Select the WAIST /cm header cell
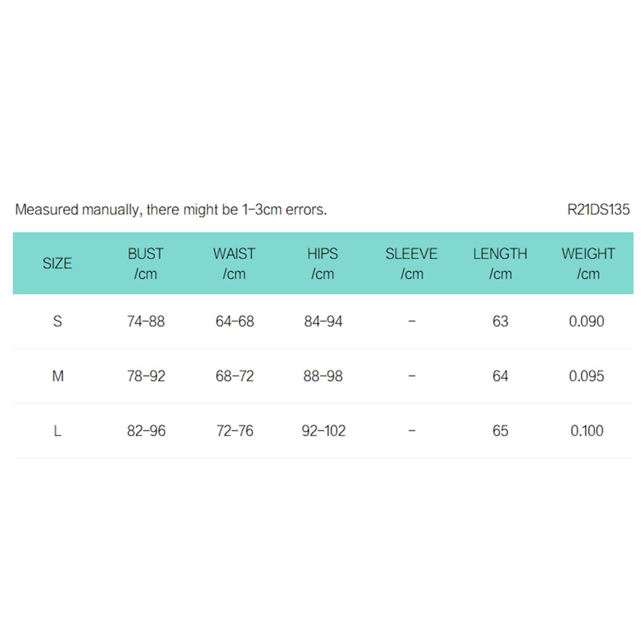The width and height of the screenshot is (644, 644). point(234,264)
